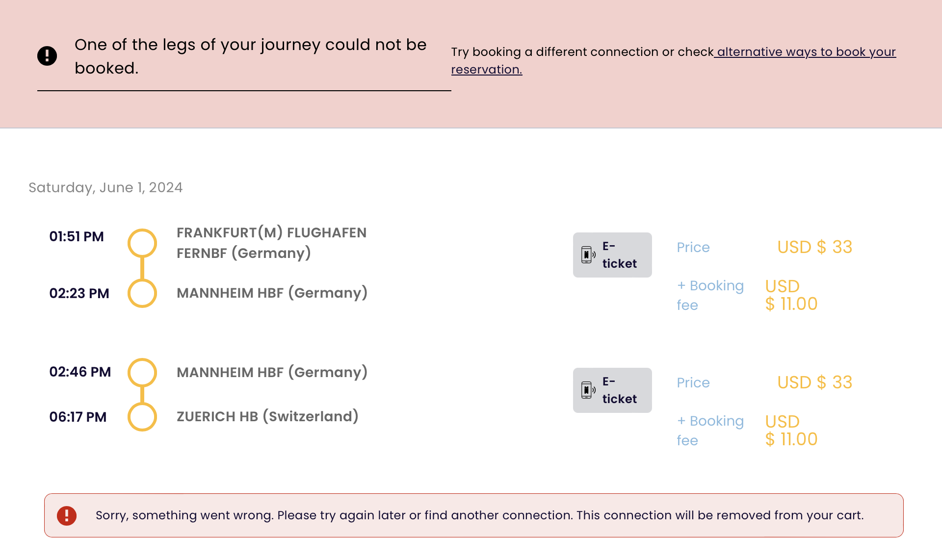Click the Booking fee label of first leg
This screenshot has width=942, height=560.
(710, 295)
